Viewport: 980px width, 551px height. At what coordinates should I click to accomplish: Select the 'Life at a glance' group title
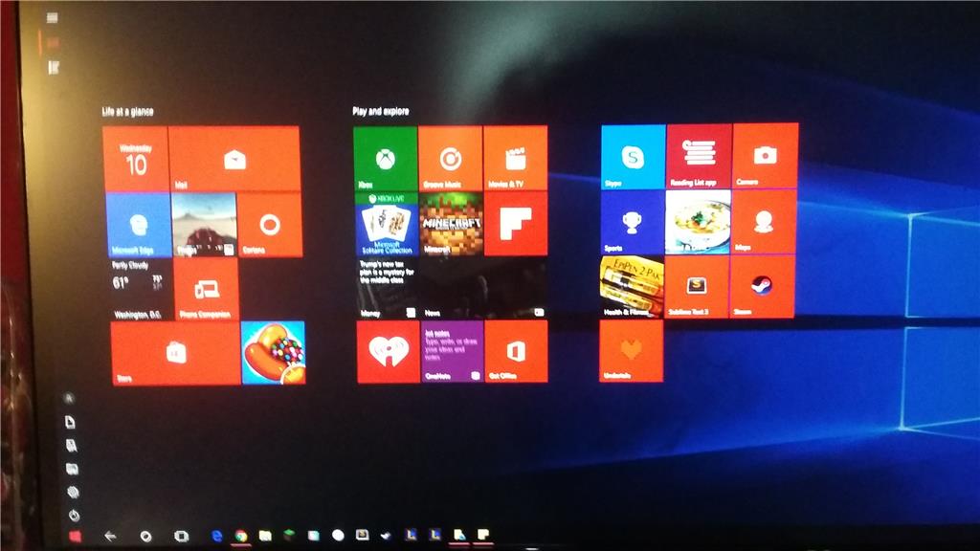(128, 112)
